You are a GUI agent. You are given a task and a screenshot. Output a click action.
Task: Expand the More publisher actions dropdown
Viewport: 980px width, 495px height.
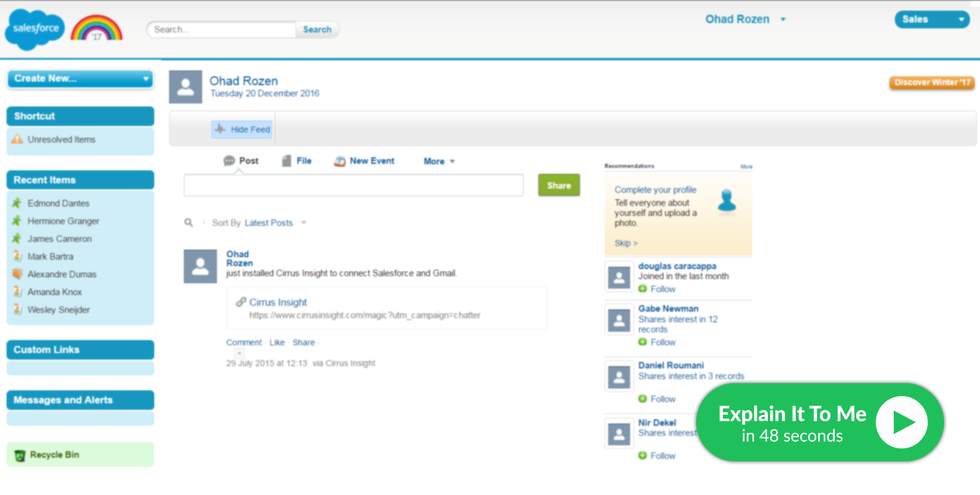[x=439, y=161]
